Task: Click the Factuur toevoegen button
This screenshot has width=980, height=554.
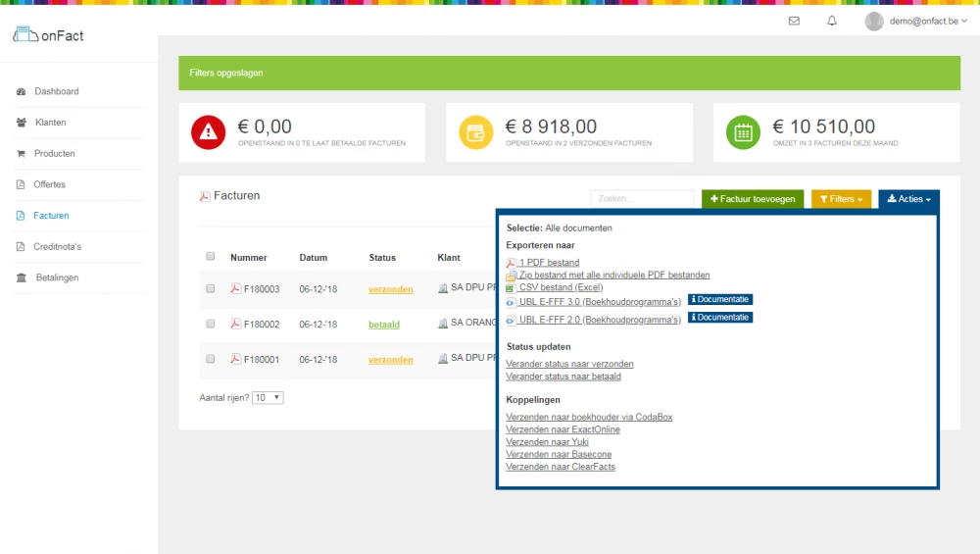Action: [754, 199]
